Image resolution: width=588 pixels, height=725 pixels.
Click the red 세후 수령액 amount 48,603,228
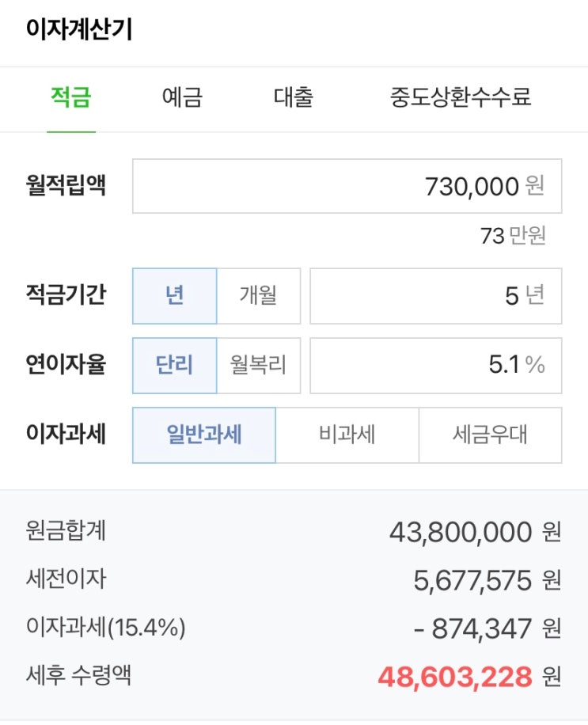point(455,677)
